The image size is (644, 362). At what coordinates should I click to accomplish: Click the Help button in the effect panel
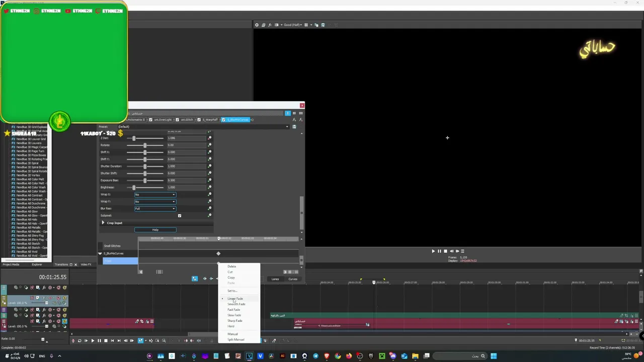[155, 230]
